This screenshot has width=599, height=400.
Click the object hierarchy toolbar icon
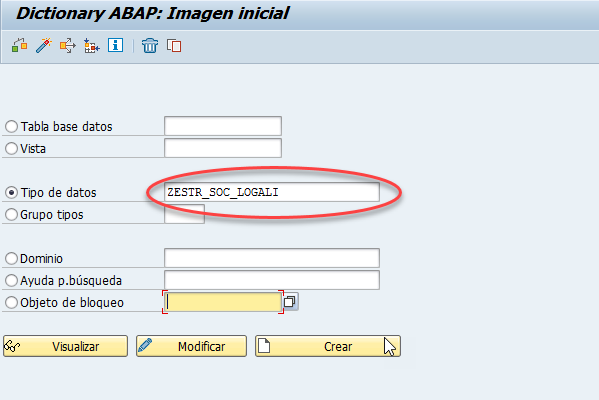coord(19,46)
